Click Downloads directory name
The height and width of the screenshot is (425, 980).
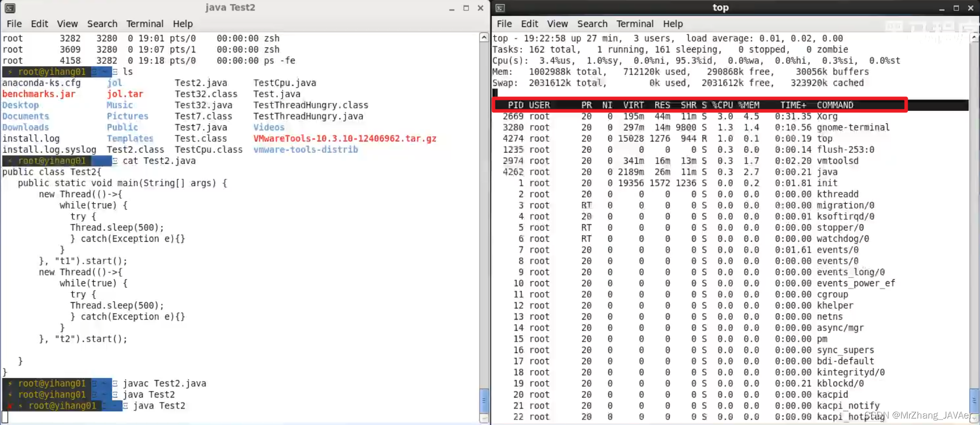(25, 127)
